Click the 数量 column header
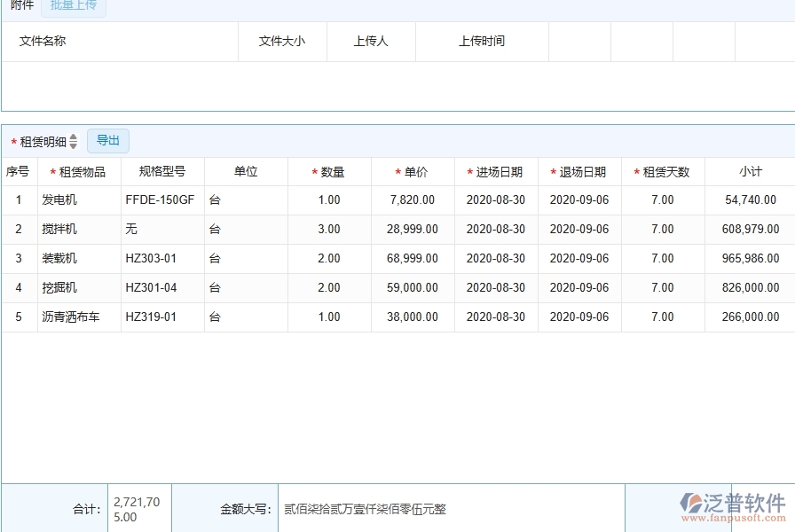795x532 pixels. (331, 171)
